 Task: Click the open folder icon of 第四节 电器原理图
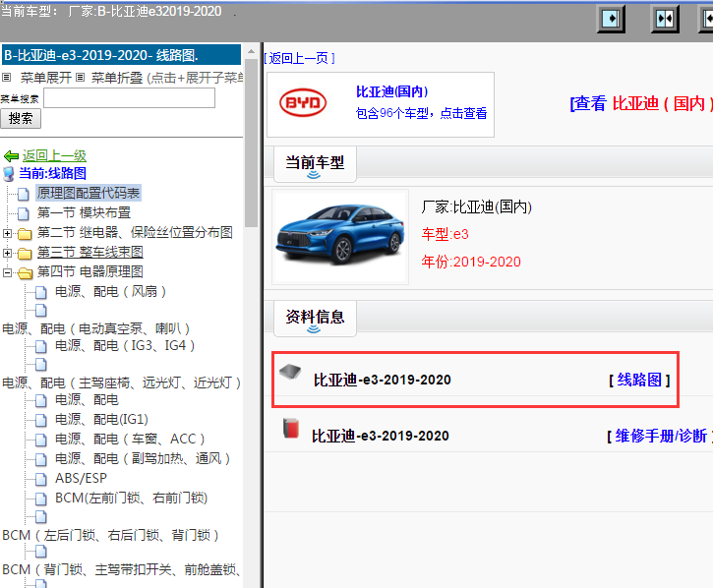click(x=25, y=272)
